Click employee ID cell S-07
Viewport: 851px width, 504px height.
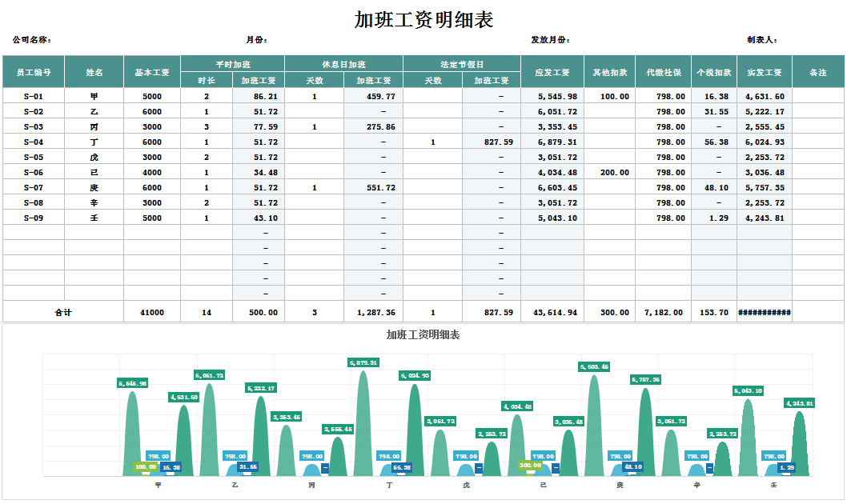click(34, 187)
